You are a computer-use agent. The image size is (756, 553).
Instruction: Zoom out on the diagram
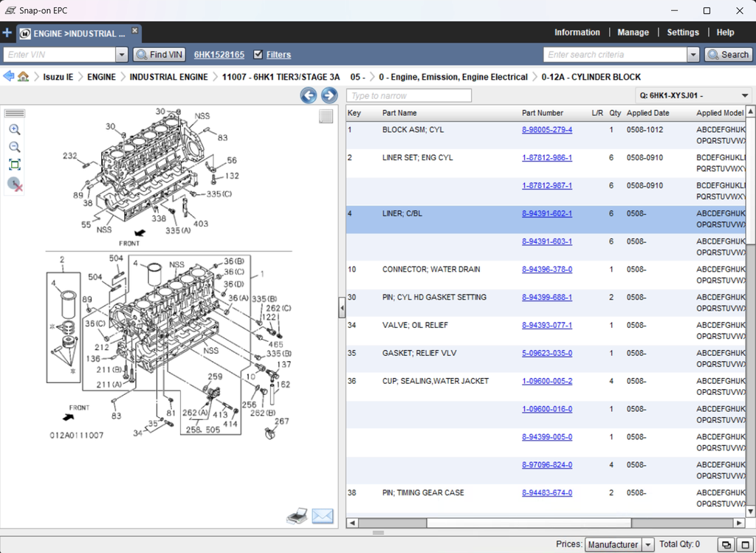click(x=15, y=147)
